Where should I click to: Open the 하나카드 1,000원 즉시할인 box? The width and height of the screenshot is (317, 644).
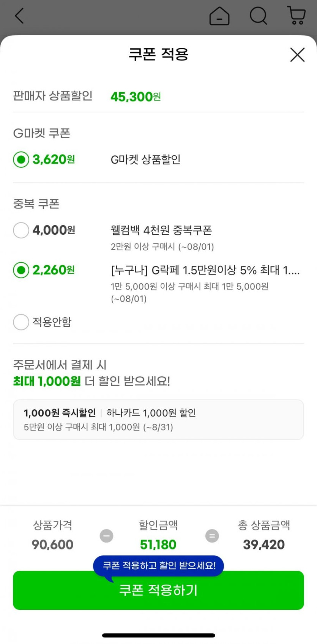[x=158, y=420]
